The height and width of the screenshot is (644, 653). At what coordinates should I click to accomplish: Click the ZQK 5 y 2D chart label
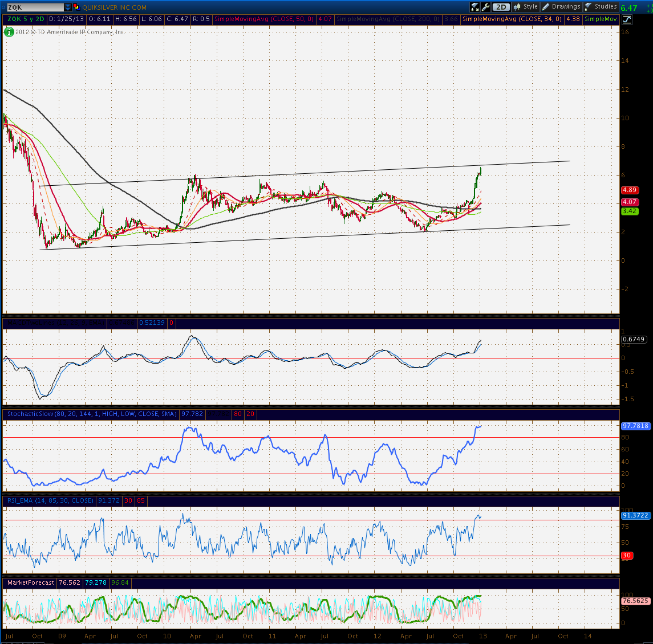26,19
